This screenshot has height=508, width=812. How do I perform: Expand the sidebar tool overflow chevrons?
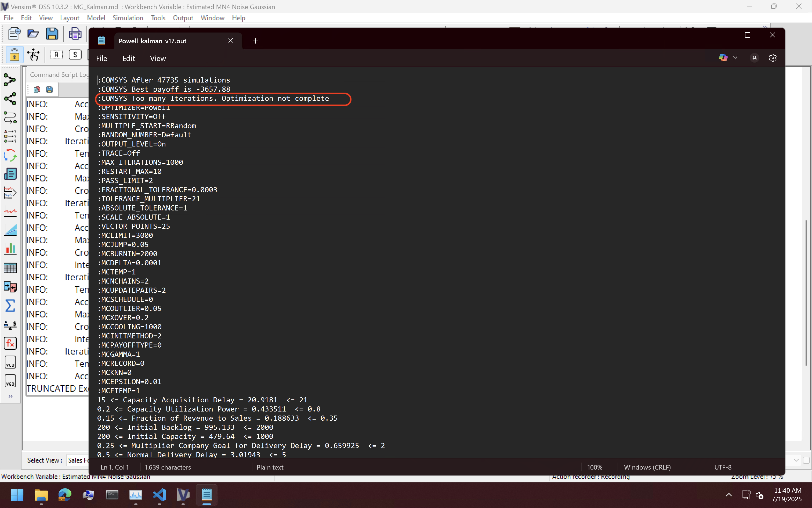(x=11, y=396)
